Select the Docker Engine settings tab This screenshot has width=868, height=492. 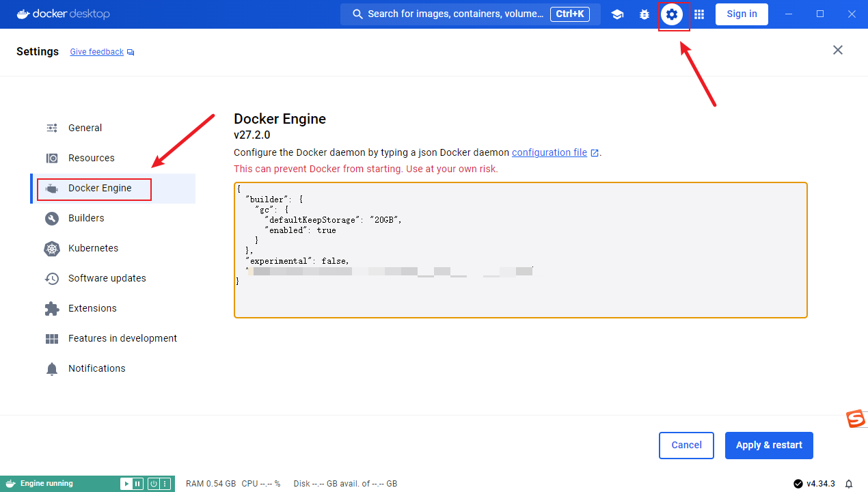click(113, 188)
